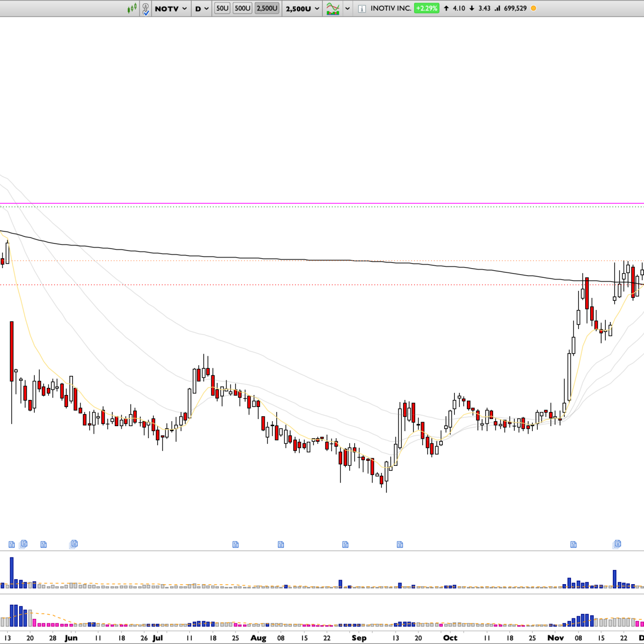Open the news document icon near May 13

12,544
